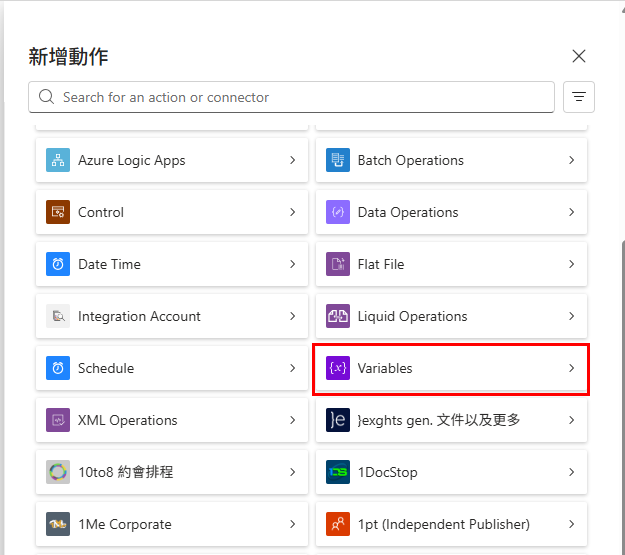Expand XML Operations chevron
The height and width of the screenshot is (555, 625).
click(x=293, y=420)
